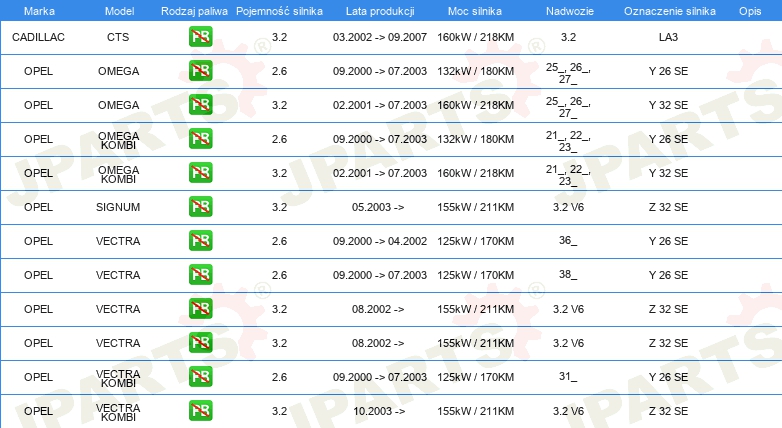
Task: Click the Rodzaj paliwa column header
Action: (194, 11)
